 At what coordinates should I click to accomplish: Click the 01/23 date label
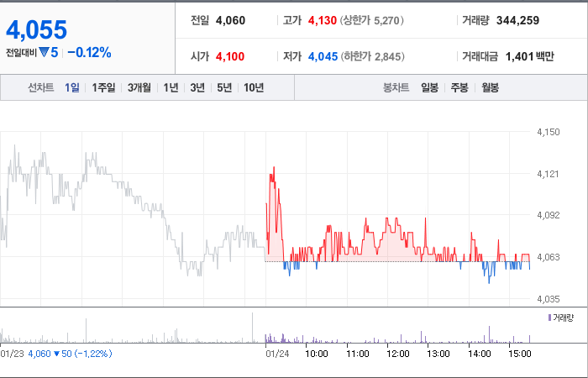point(12,354)
